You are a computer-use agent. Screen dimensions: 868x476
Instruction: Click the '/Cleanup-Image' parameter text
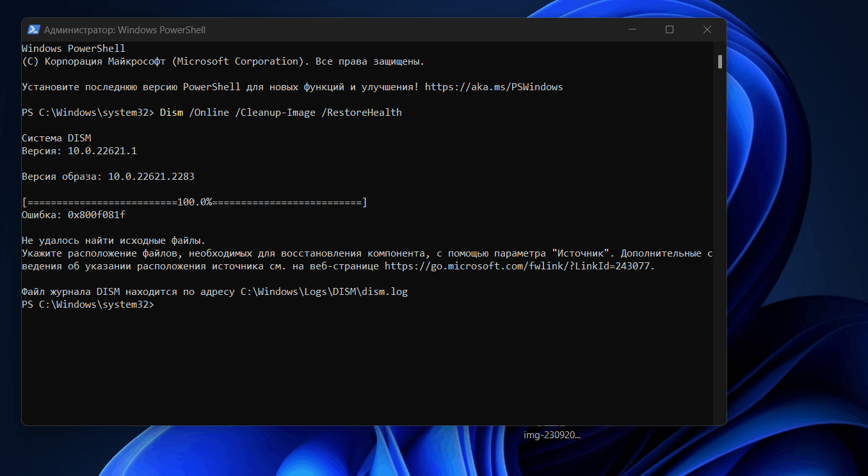pos(275,113)
